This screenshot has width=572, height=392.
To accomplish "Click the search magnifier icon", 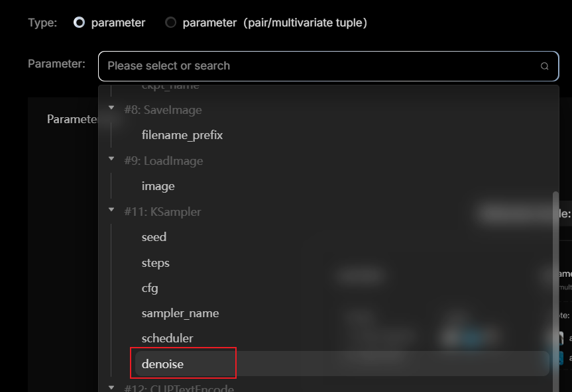I will pyautogui.click(x=544, y=66).
